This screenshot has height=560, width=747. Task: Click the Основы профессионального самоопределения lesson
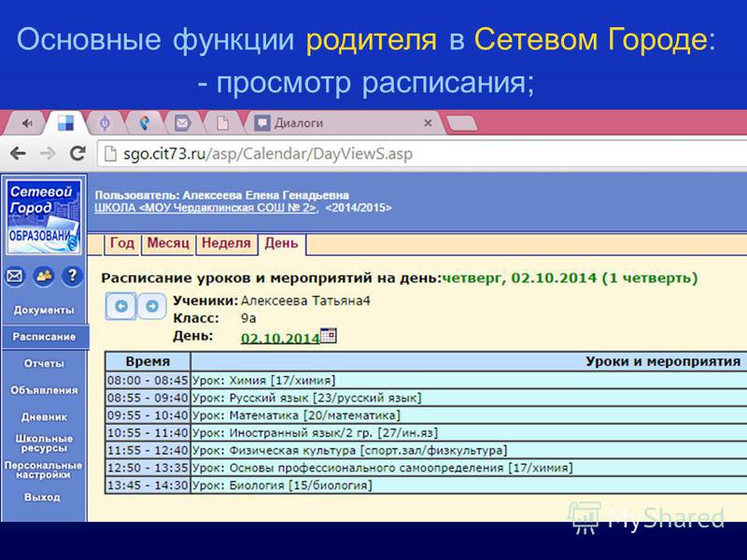pyautogui.click(x=469, y=469)
